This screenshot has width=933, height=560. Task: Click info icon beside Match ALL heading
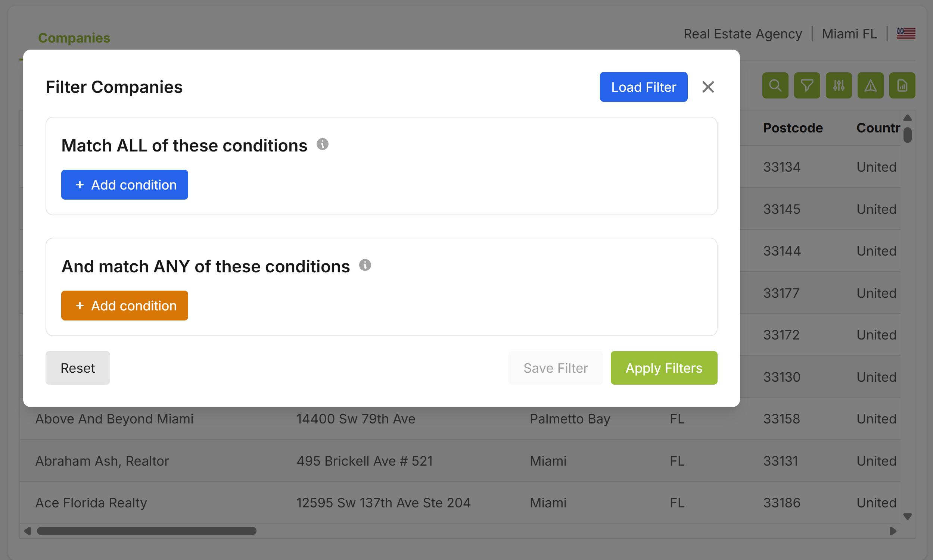(x=322, y=144)
